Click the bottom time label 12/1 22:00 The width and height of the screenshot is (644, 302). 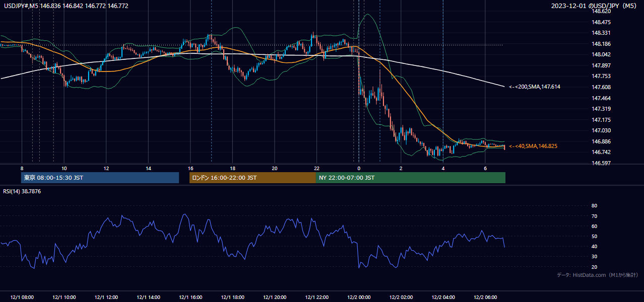click(x=317, y=297)
